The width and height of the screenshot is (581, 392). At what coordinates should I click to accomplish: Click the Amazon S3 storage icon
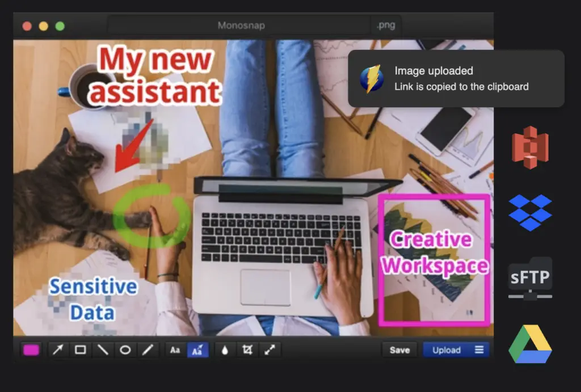531,147
